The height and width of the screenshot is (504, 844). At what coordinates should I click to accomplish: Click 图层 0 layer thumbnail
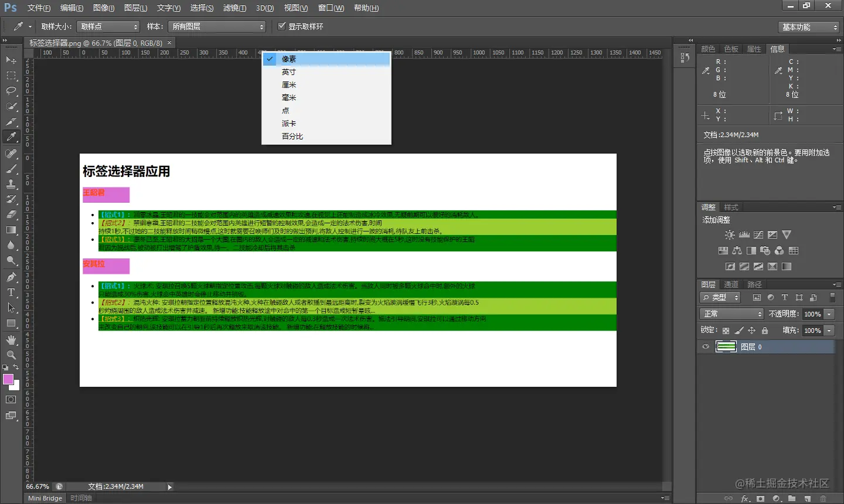tap(726, 347)
